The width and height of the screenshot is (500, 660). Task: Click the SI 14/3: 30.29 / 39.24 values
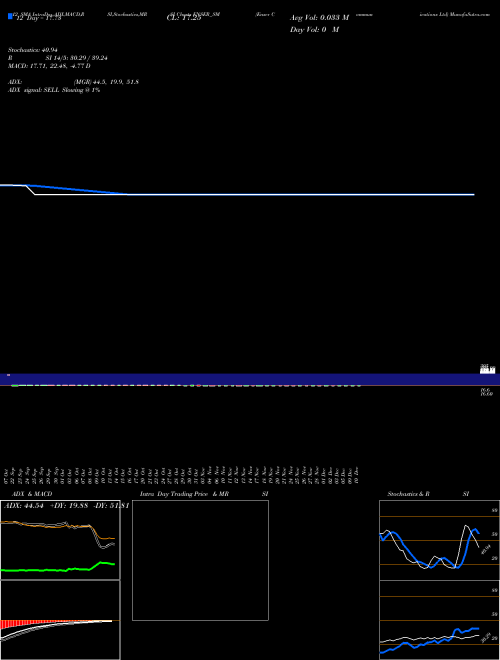click(x=77, y=58)
